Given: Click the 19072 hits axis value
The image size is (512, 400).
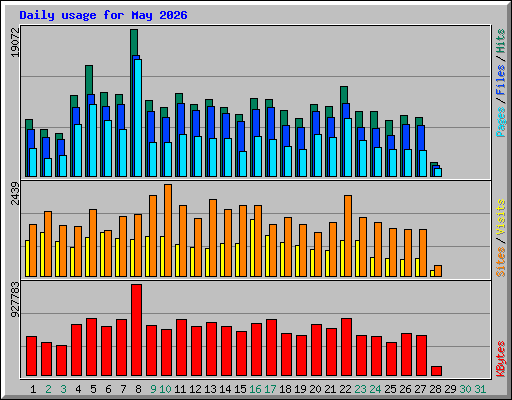Looking at the screenshot, I should click(15, 42).
